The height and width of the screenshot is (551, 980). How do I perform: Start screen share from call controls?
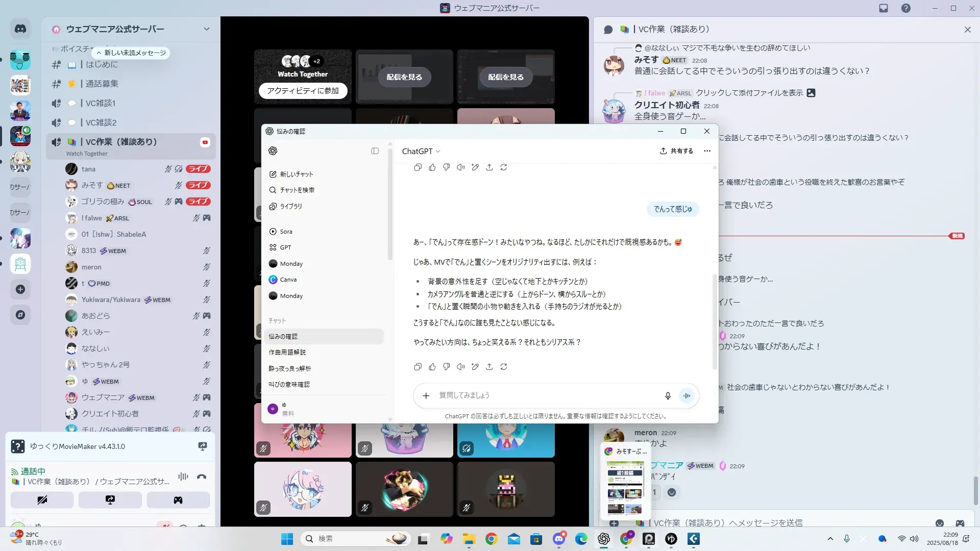click(110, 500)
